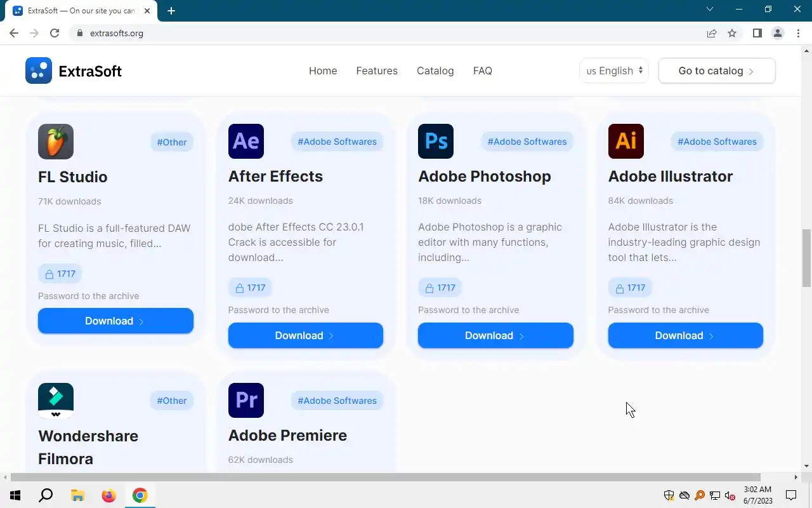Click the lock icon in Adobe Illustrator password badge
The height and width of the screenshot is (508, 812).
pyautogui.click(x=620, y=288)
